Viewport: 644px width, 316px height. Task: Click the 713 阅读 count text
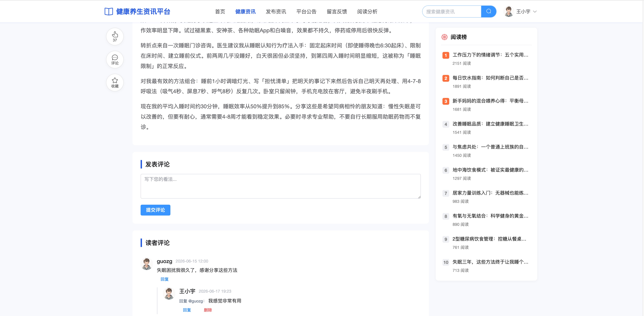(x=461, y=270)
